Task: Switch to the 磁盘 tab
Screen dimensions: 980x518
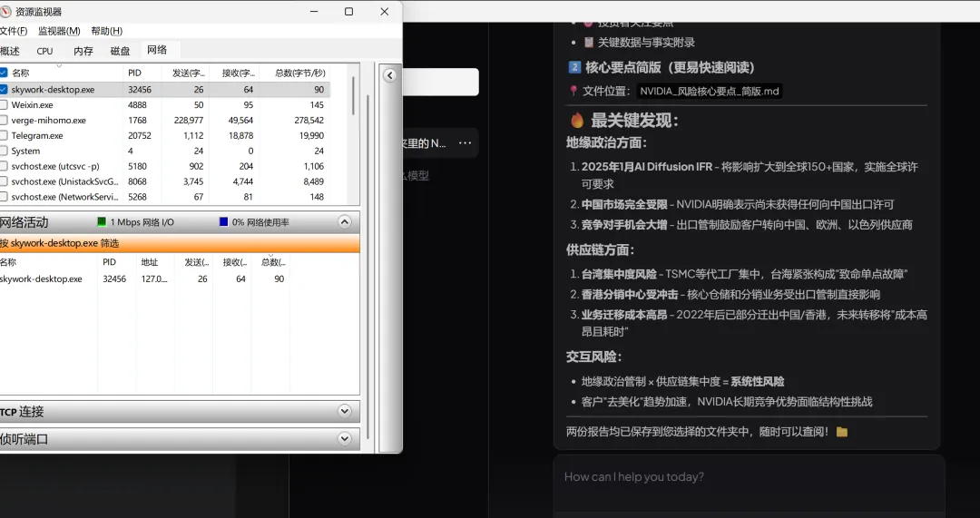Action: [x=120, y=51]
